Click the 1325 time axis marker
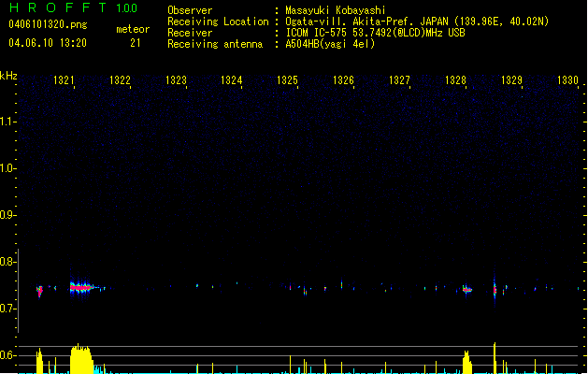The width and height of the screenshot is (588, 374). (287, 80)
